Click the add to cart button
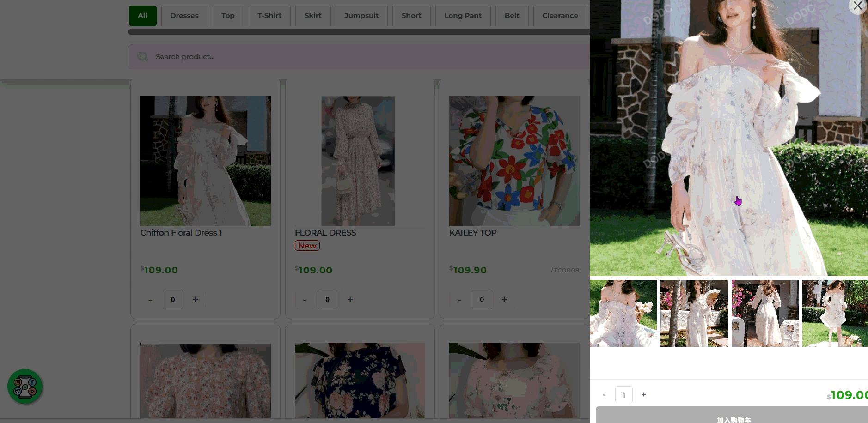 (733, 417)
